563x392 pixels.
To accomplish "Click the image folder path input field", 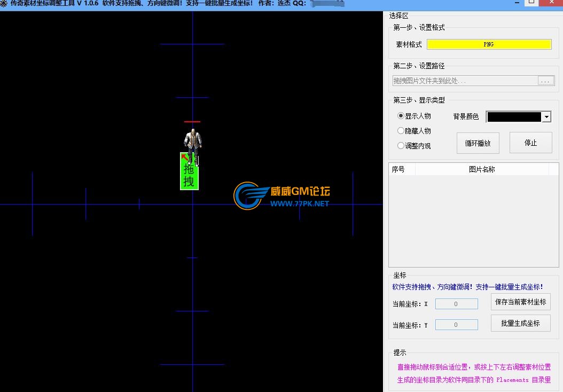I will click(465, 81).
